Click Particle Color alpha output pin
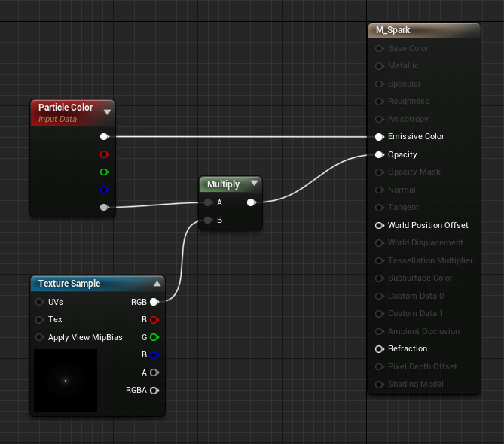This screenshot has width=504, height=444. (105, 208)
